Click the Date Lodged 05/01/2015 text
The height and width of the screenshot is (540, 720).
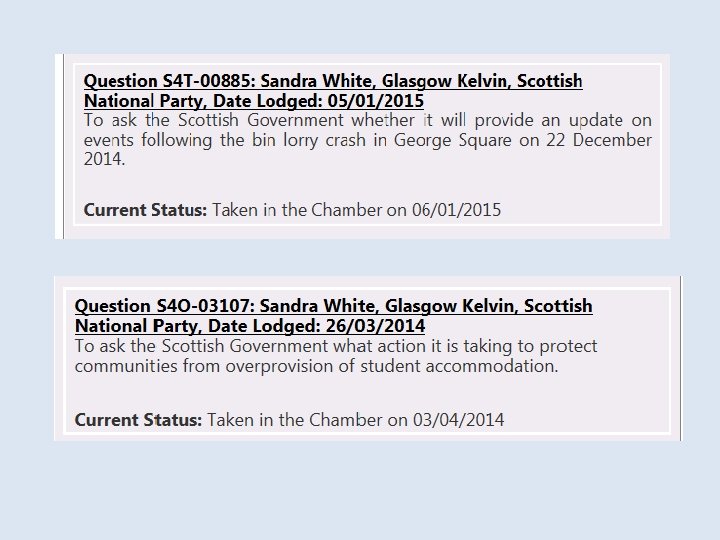point(342,101)
